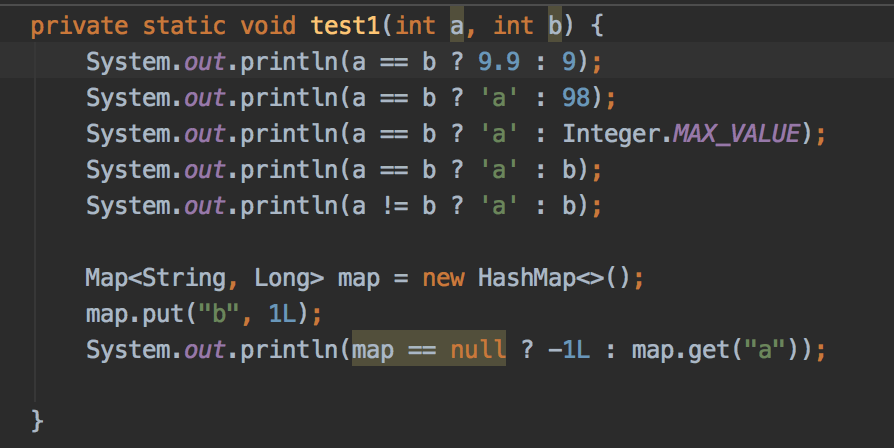Click the MAX_VALUE constant
The height and width of the screenshot is (448, 894).
click(x=738, y=134)
